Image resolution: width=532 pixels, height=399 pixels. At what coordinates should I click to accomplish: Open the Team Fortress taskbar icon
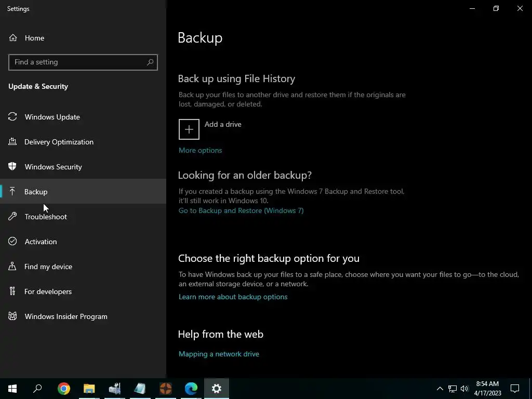click(x=166, y=389)
